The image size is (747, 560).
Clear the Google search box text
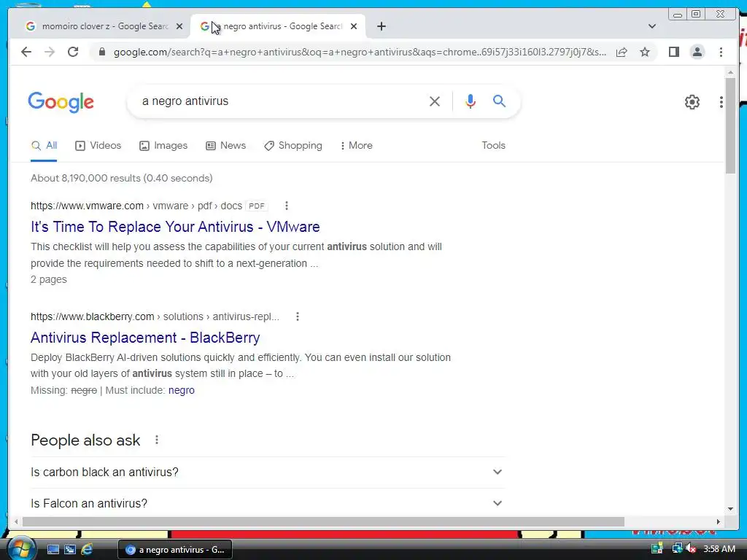[435, 101]
